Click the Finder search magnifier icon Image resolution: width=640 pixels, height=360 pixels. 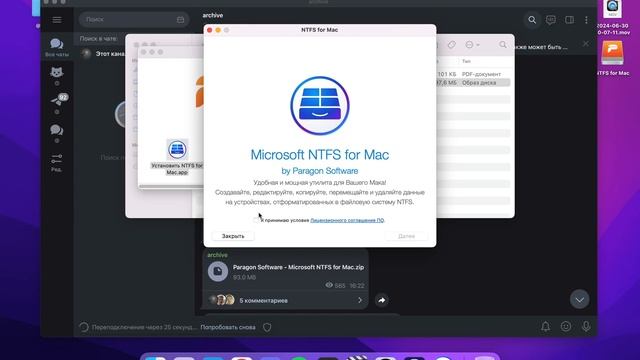click(x=503, y=44)
